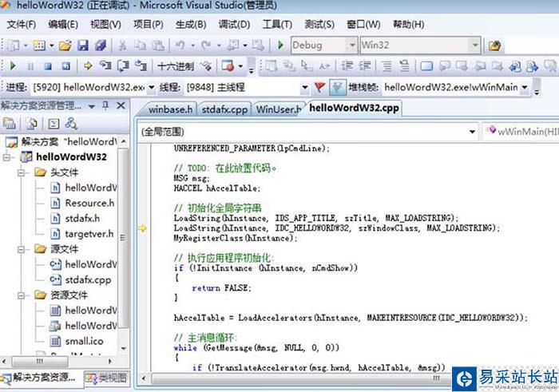Screen dimensions: 559x392
Task: Click the Step Out icon
Action: click(x=141, y=66)
